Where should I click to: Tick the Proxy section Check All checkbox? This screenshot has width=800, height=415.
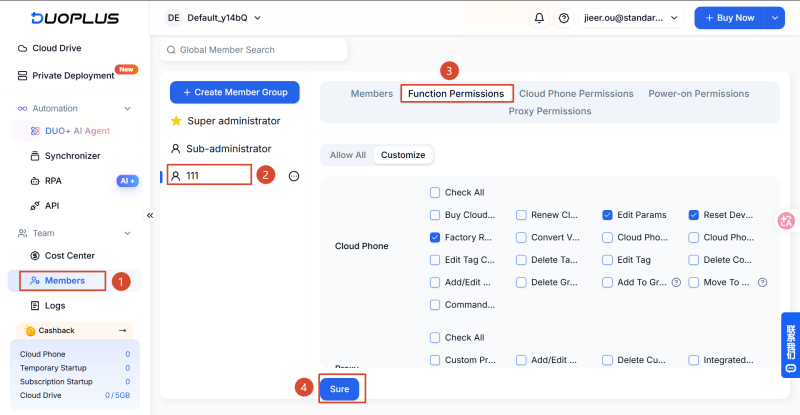[435, 337]
